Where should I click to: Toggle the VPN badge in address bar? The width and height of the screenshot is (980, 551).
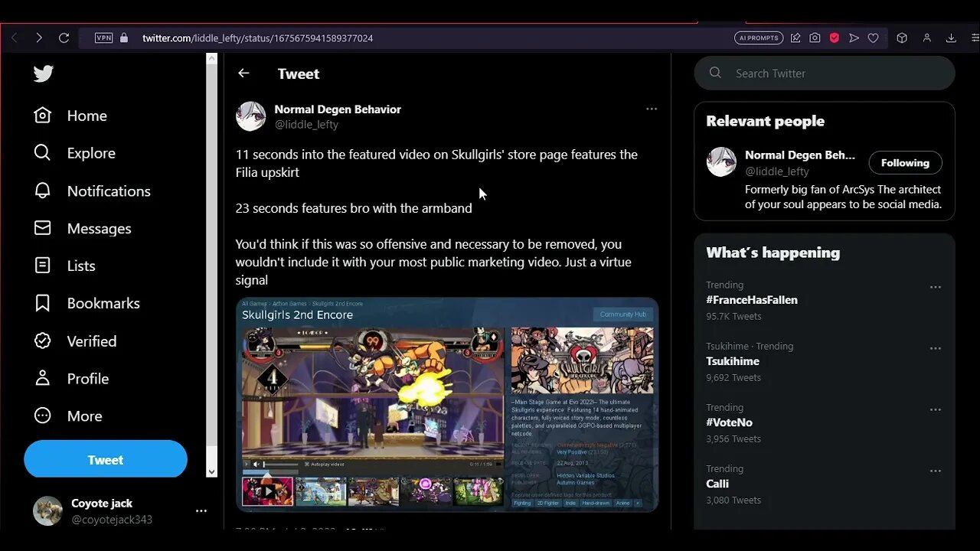pyautogui.click(x=103, y=37)
